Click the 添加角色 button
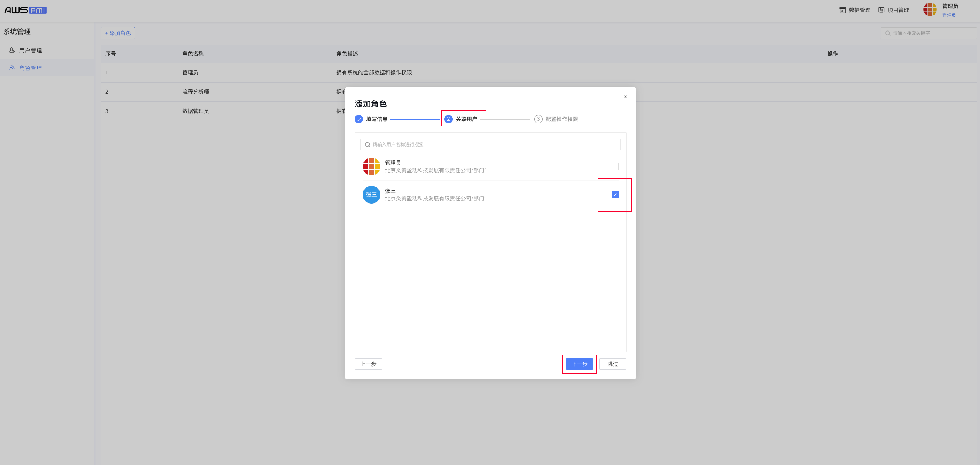 pos(118,33)
